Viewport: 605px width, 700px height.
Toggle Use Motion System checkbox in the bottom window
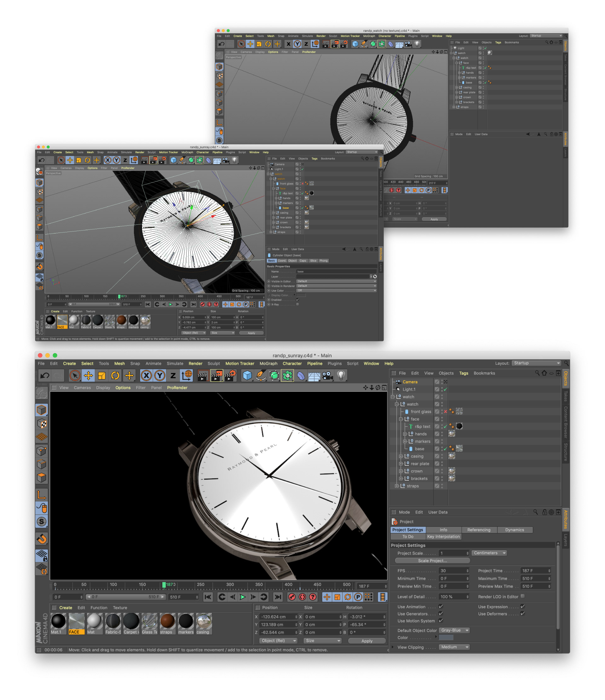[x=441, y=621]
